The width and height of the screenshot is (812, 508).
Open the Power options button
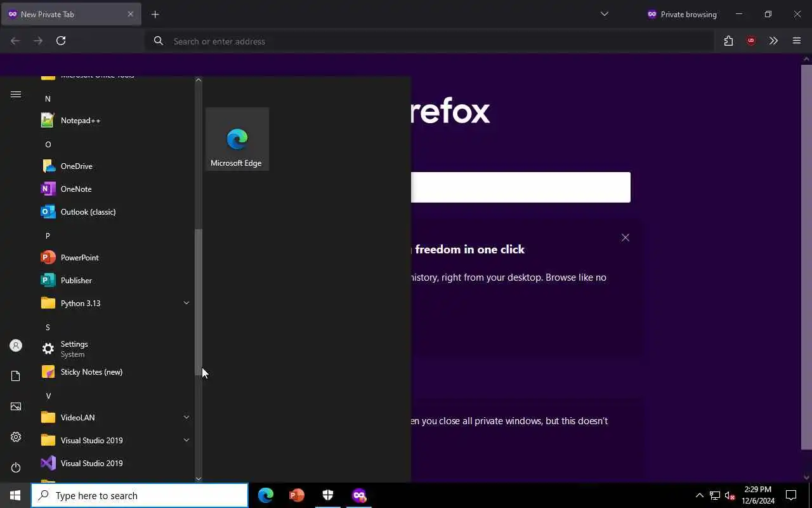tap(16, 467)
